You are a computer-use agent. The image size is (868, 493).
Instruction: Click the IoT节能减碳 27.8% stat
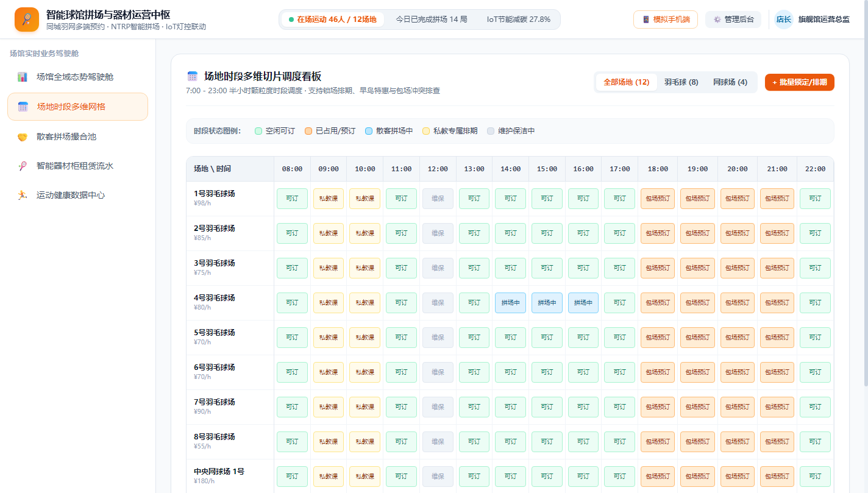[519, 20]
